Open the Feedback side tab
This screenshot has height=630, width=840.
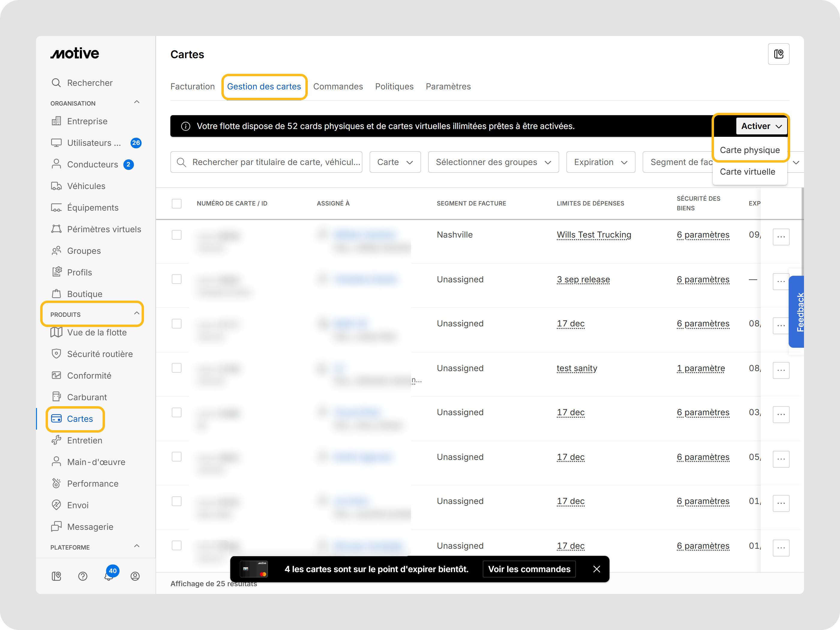pyautogui.click(x=797, y=311)
